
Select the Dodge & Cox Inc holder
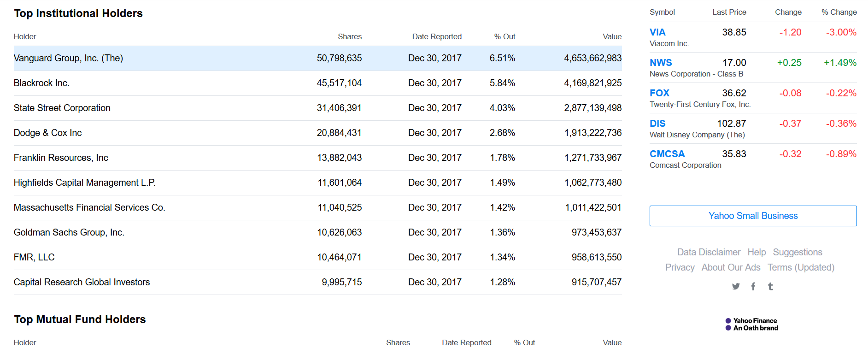point(47,133)
